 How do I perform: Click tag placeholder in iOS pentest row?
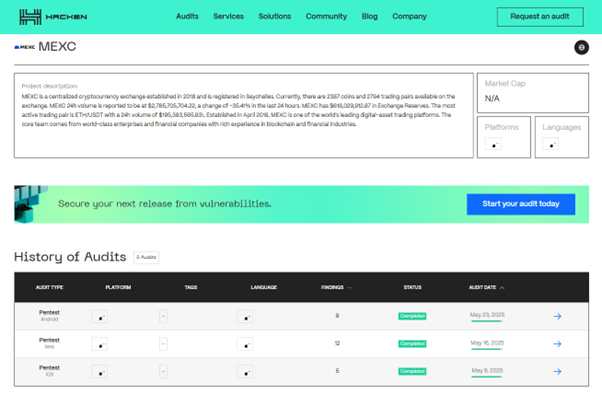click(x=163, y=372)
